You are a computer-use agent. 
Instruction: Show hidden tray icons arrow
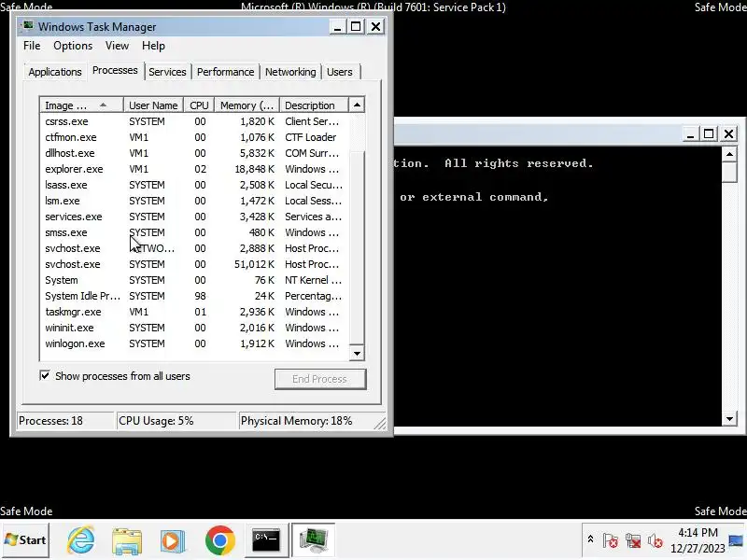[590, 539]
